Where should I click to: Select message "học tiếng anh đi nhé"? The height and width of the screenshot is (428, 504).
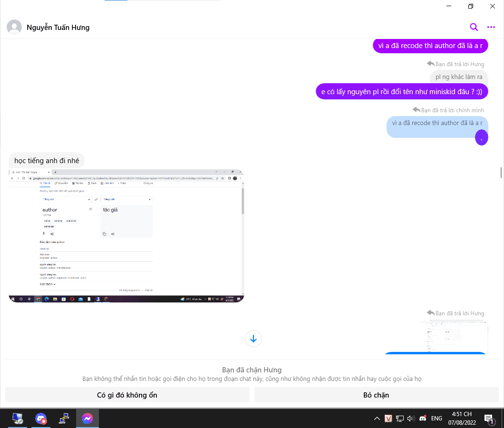pos(47,160)
